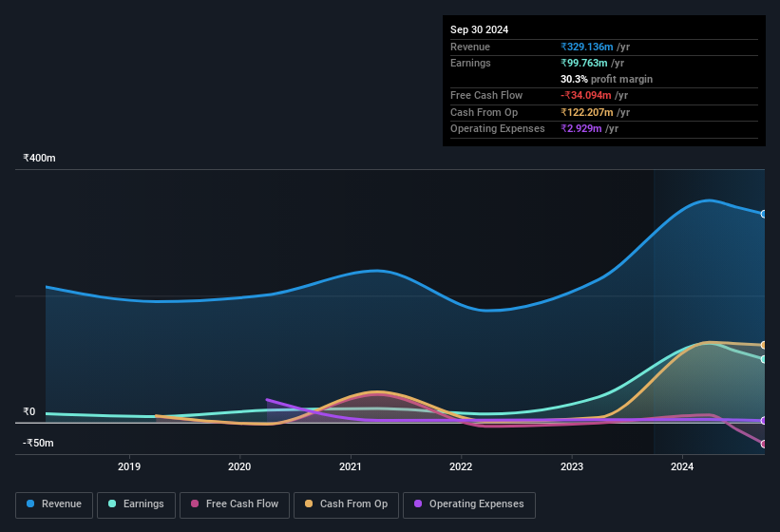Click the ₹122.207m cash from op value
The width and height of the screenshot is (780, 532).
pyautogui.click(x=587, y=112)
